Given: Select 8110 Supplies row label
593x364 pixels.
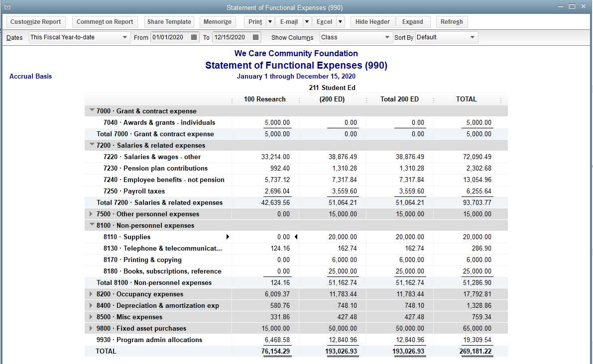Looking at the screenshot, I should [126, 237].
